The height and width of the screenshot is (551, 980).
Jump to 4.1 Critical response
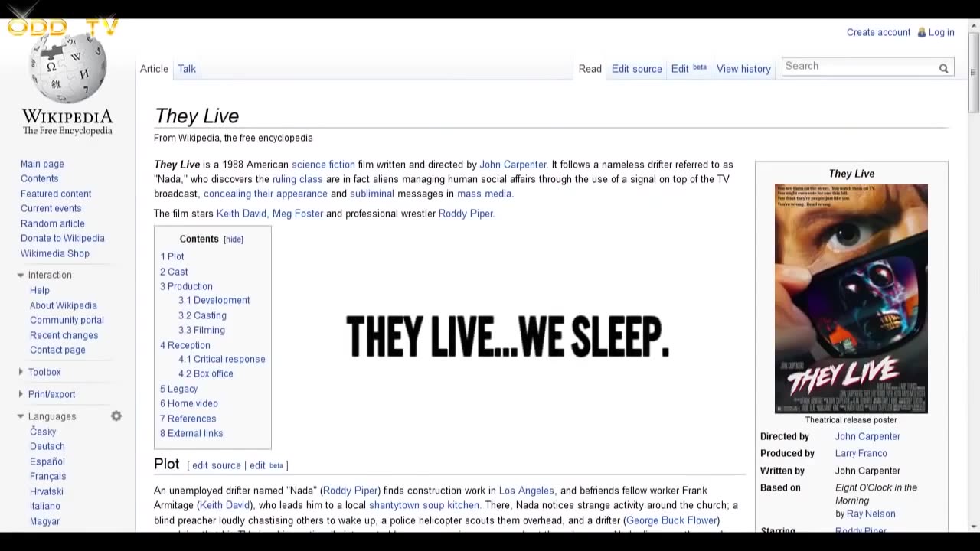pos(222,359)
